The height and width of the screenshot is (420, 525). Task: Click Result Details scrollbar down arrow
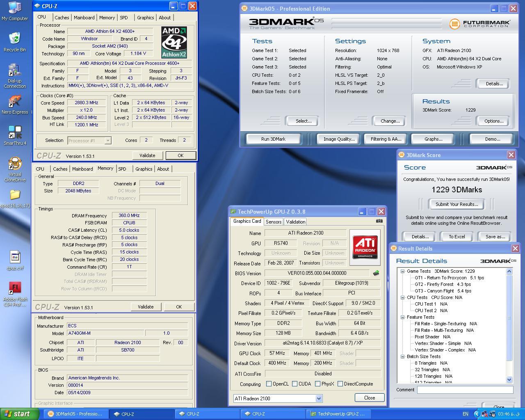click(x=509, y=380)
